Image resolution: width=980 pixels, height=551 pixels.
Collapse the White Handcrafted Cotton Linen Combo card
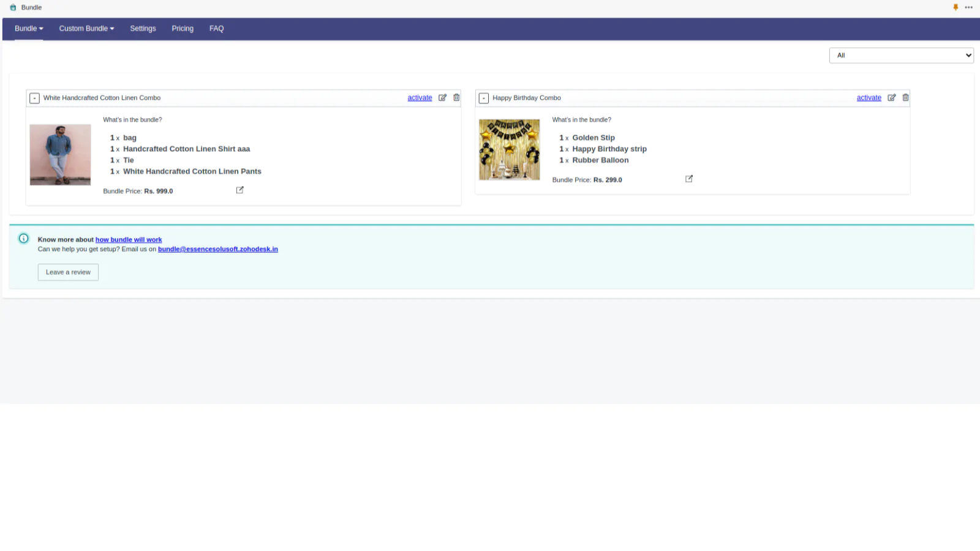tap(35, 98)
